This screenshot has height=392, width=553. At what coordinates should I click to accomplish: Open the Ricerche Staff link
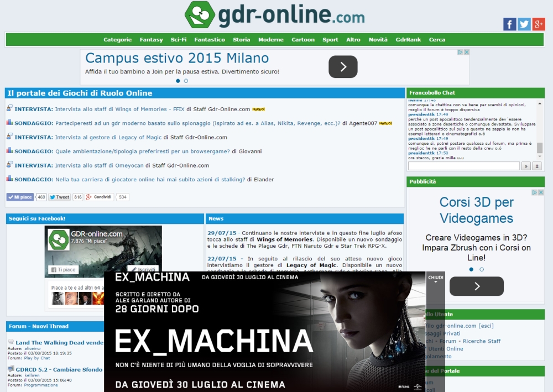tap(482, 341)
